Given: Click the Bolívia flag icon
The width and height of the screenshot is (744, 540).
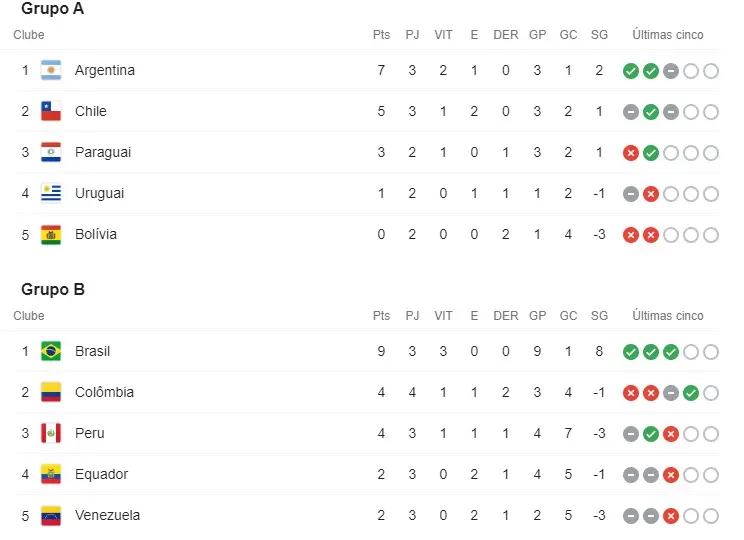Looking at the screenshot, I should (x=51, y=235).
